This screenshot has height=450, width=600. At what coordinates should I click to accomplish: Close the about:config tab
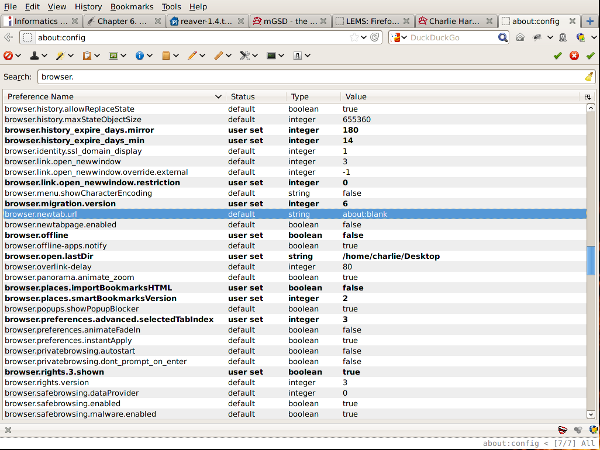572,21
